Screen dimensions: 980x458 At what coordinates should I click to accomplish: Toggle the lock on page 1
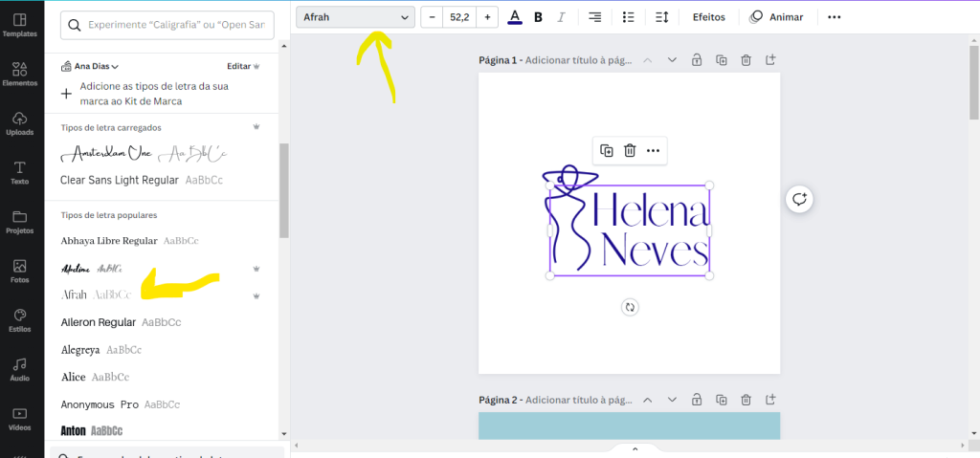tap(697, 60)
